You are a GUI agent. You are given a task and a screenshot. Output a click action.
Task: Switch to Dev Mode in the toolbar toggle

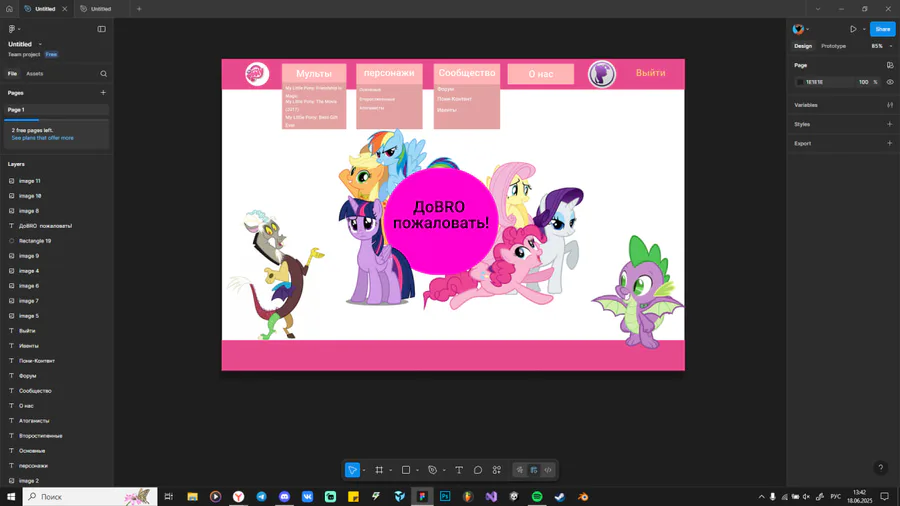(548, 470)
